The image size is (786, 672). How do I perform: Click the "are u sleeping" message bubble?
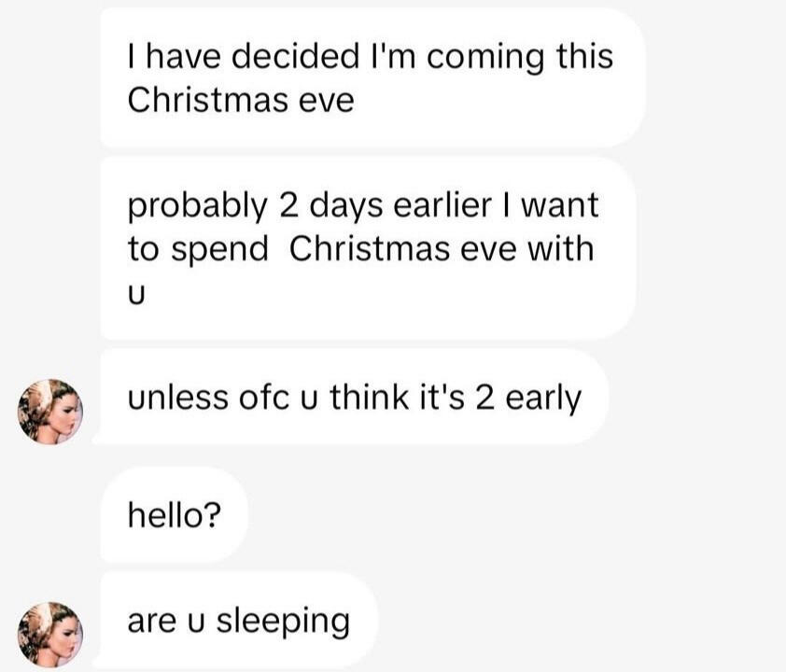(x=238, y=621)
